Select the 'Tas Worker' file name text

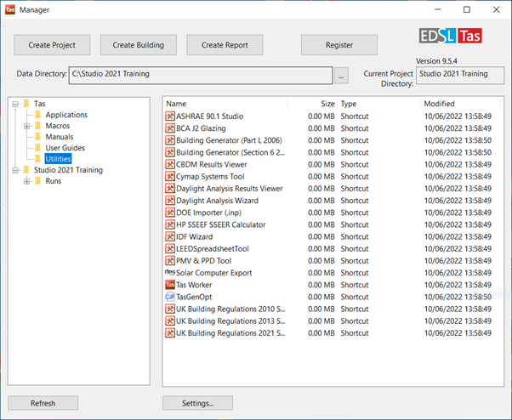pos(194,285)
